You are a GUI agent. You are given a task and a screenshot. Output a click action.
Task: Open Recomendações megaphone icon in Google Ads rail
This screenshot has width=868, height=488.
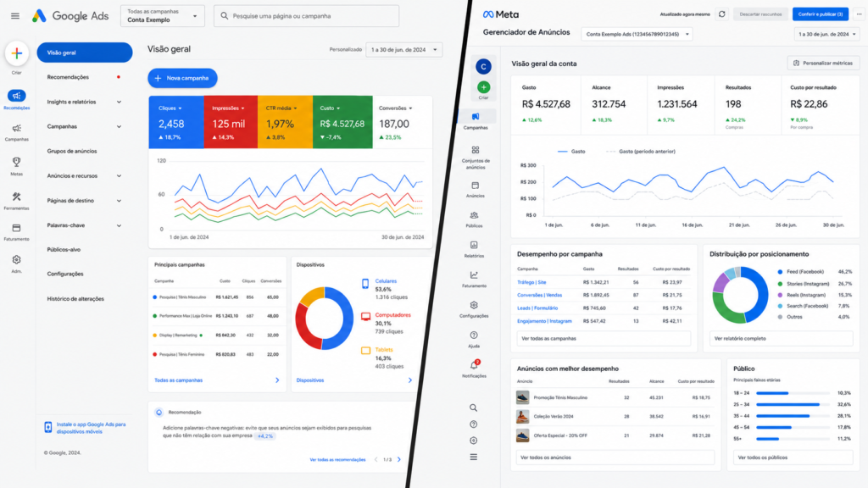[17, 96]
